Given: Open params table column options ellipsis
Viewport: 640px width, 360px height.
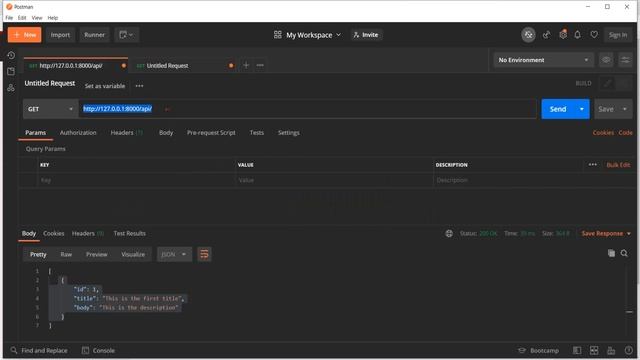Looking at the screenshot, I should 593,164.
